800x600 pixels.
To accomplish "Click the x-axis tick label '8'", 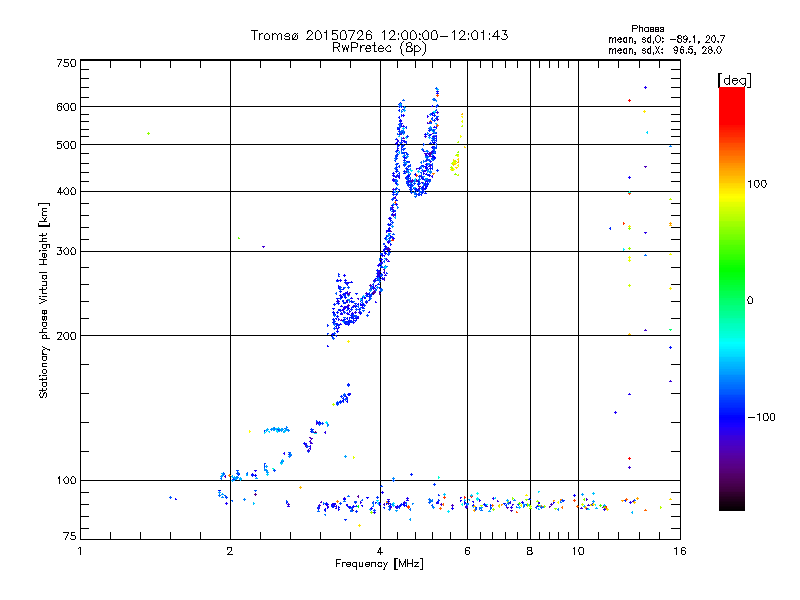I will pyautogui.click(x=530, y=551).
